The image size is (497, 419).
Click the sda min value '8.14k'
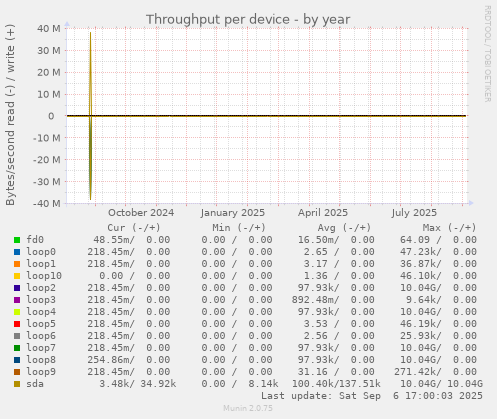pos(263,384)
